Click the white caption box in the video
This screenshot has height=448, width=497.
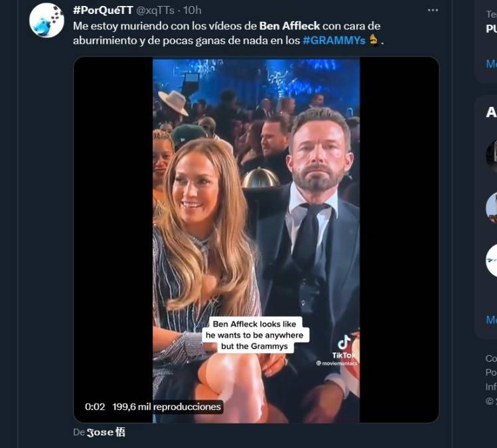pos(257,335)
